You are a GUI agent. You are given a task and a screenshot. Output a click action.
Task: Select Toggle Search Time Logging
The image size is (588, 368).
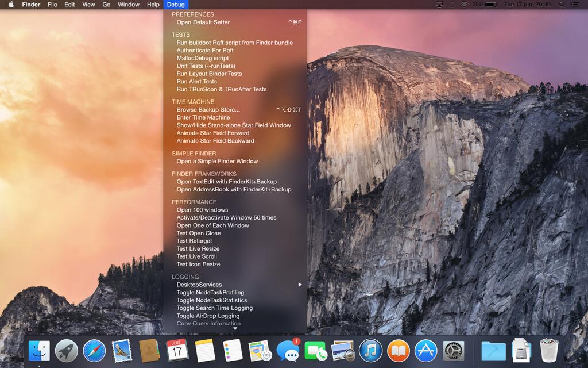tap(235, 308)
